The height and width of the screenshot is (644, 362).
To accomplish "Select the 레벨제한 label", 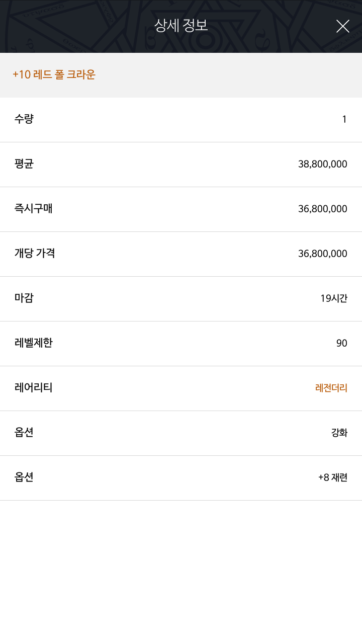I will (x=33, y=343).
